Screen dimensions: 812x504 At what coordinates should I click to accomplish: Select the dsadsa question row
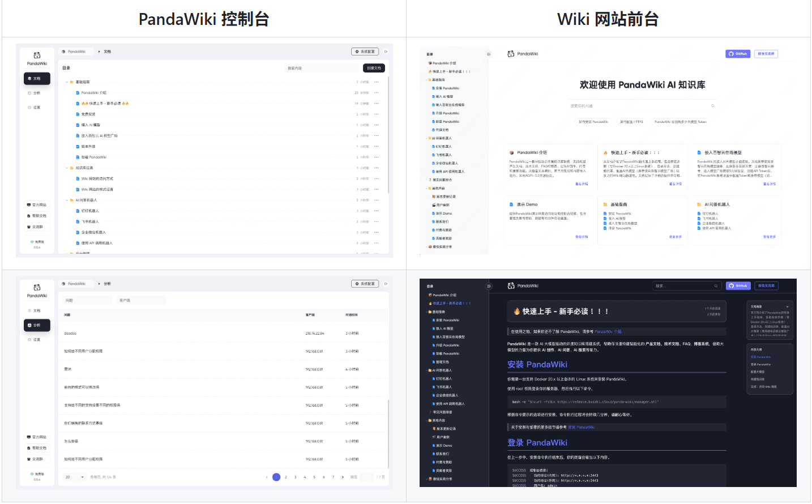pos(225,334)
